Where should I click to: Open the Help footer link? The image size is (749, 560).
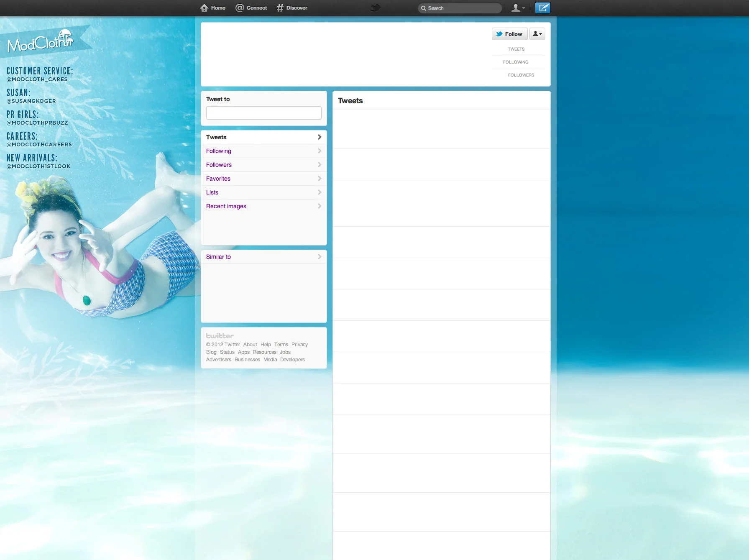click(x=266, y=345)
